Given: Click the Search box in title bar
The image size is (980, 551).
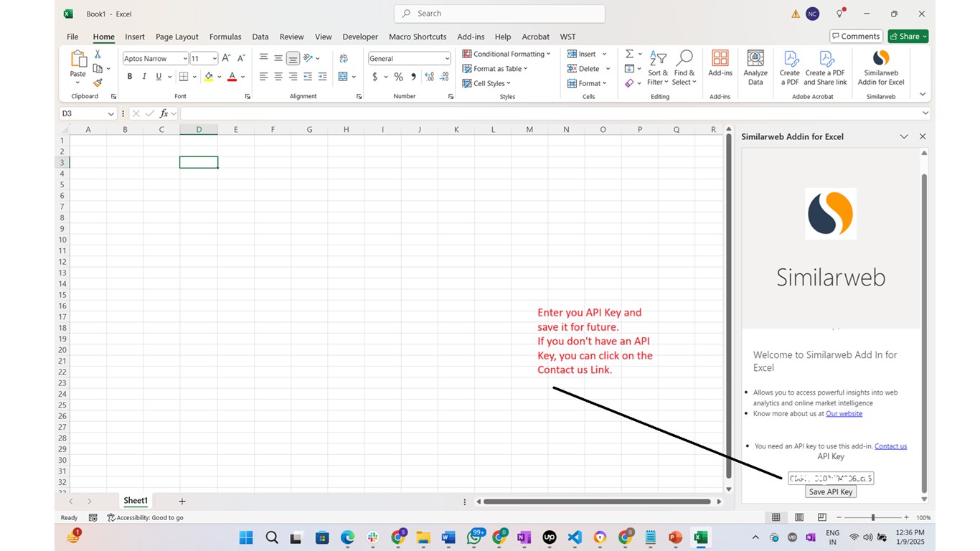Looking at the screenshot, I should [x=499, y=14].
